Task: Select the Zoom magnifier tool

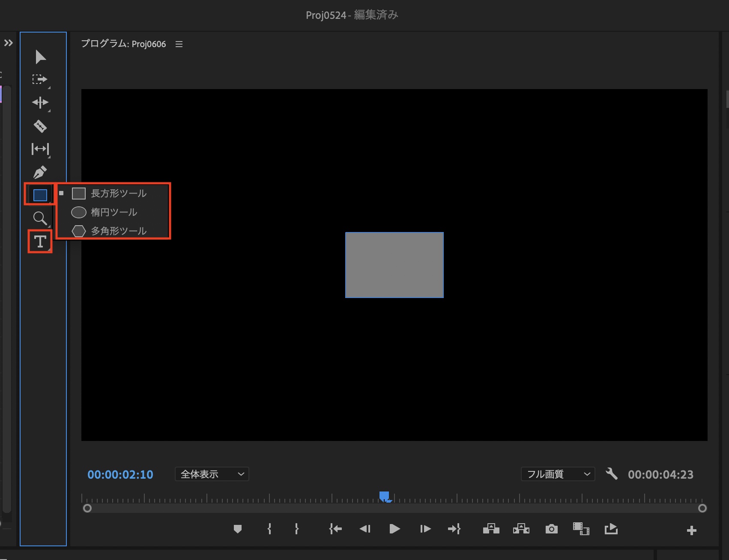Action: coord(40,218)
